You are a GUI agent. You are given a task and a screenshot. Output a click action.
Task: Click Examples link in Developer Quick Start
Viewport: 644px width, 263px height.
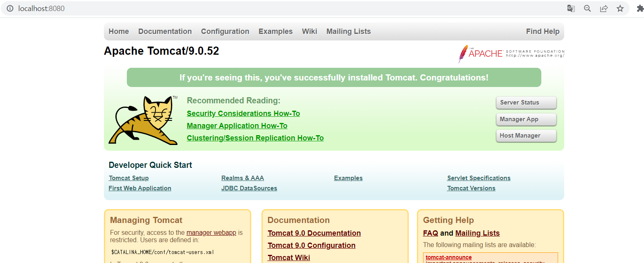click(x=348, y=178)
